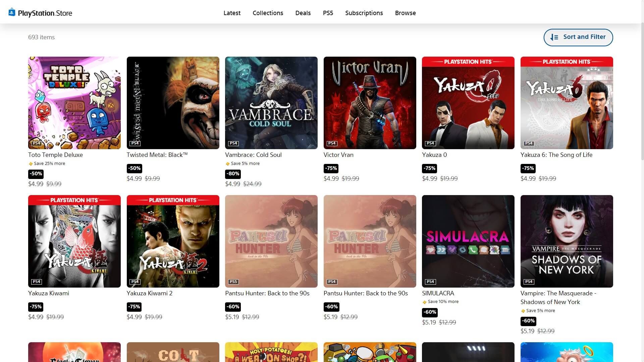
Task: Open the Victor Vran game title link
Action: [x=338, y=155]
